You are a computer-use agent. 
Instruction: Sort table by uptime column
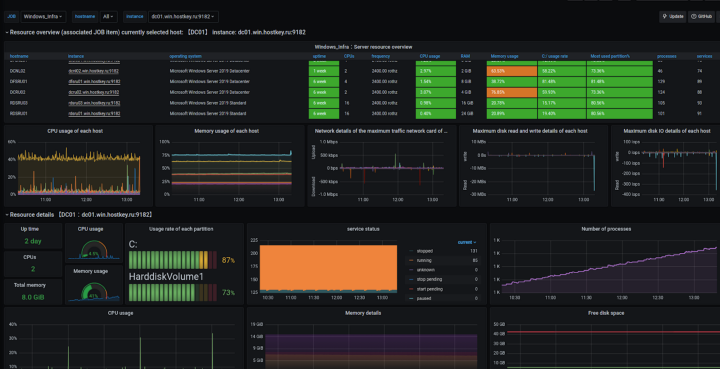[x=320, y=56]
